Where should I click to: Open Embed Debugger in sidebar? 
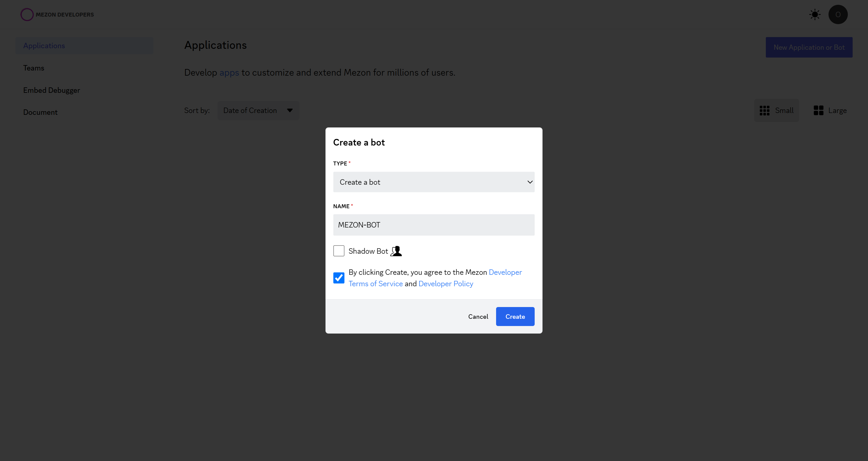[x=52, y=90]
